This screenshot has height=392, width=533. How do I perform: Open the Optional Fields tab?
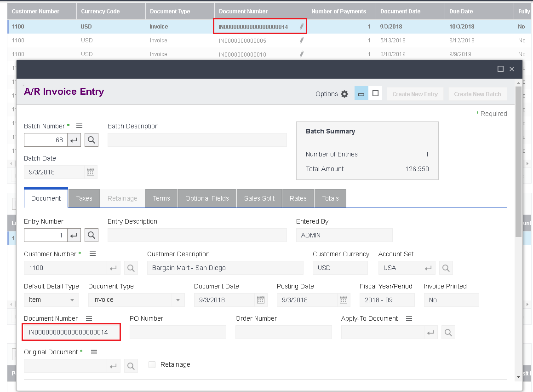click(207, 198)
